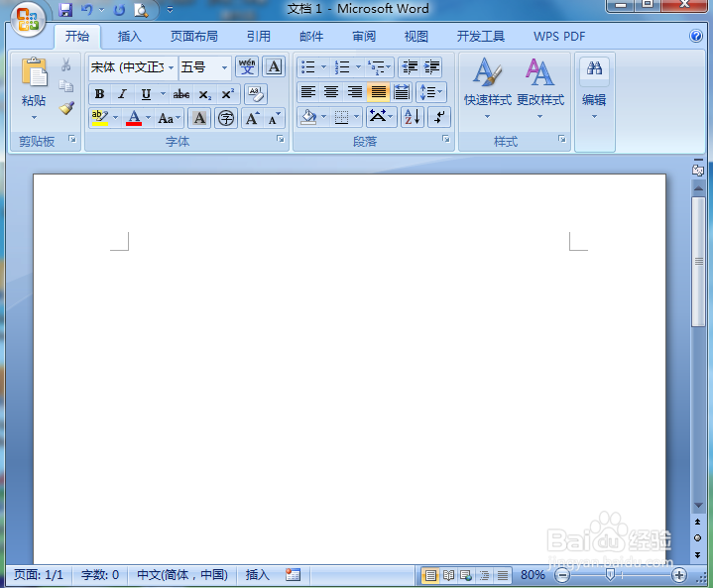
Task: Switch to print layout view
Action: pos(430,576)
